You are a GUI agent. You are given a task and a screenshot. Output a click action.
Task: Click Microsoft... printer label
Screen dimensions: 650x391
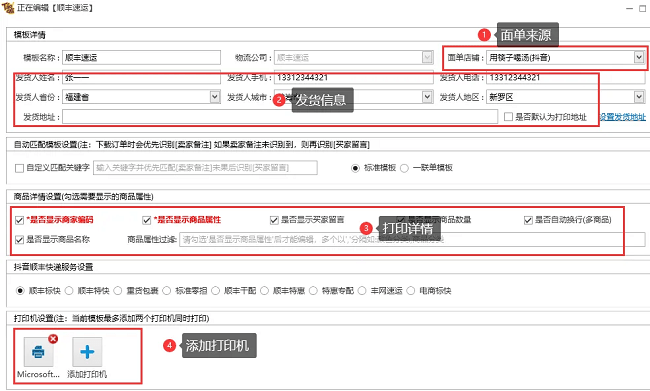tap(38, 374)
